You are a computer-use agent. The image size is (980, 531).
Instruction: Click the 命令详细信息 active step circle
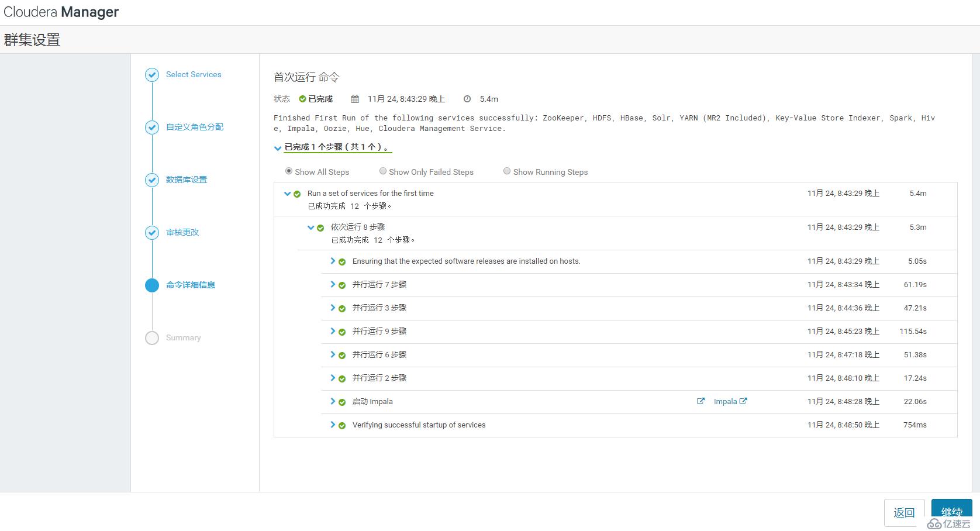(152, 285)
